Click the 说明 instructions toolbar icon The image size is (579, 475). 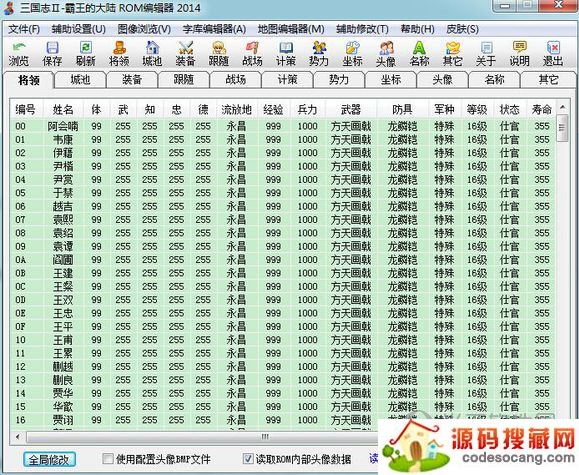pos(519,54)
